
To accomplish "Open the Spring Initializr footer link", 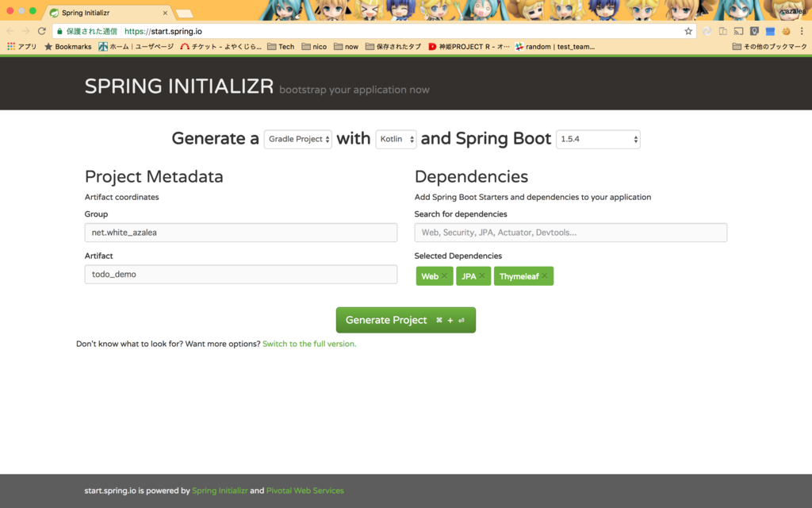I will pyautogui.click(x=220, y=491).
